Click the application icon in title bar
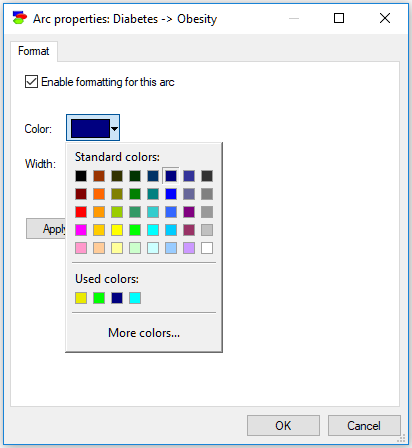This screenshot has height=448, width=412. (x=19, y=18)
